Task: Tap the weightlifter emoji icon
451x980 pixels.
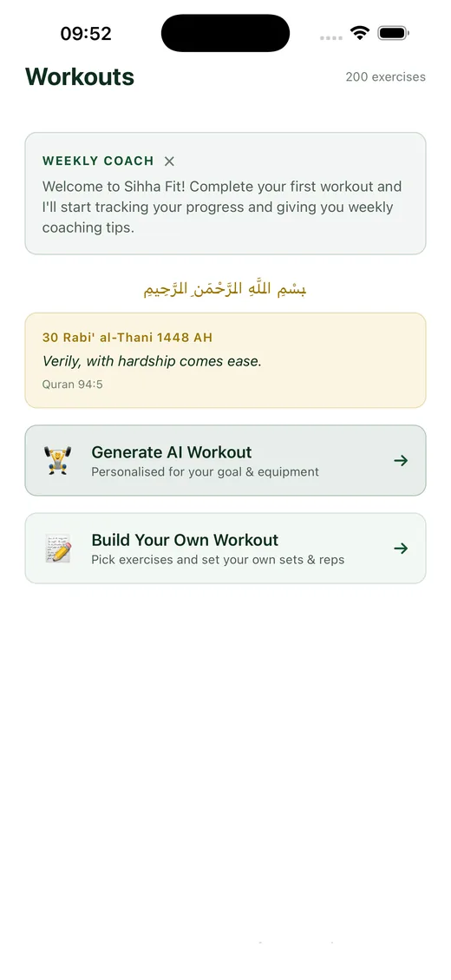Action: [x=58, y=461]
